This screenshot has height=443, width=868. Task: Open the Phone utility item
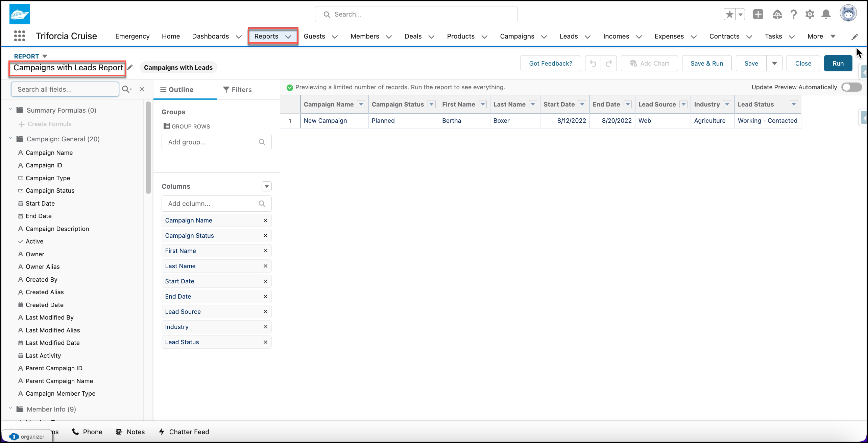pos(87,432)
